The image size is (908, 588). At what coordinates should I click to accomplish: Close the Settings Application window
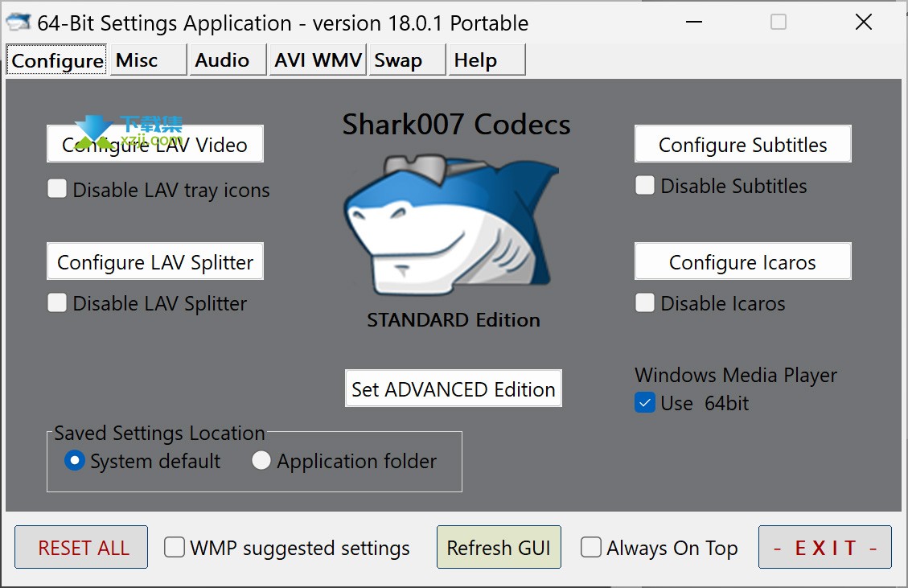(864, 23)
